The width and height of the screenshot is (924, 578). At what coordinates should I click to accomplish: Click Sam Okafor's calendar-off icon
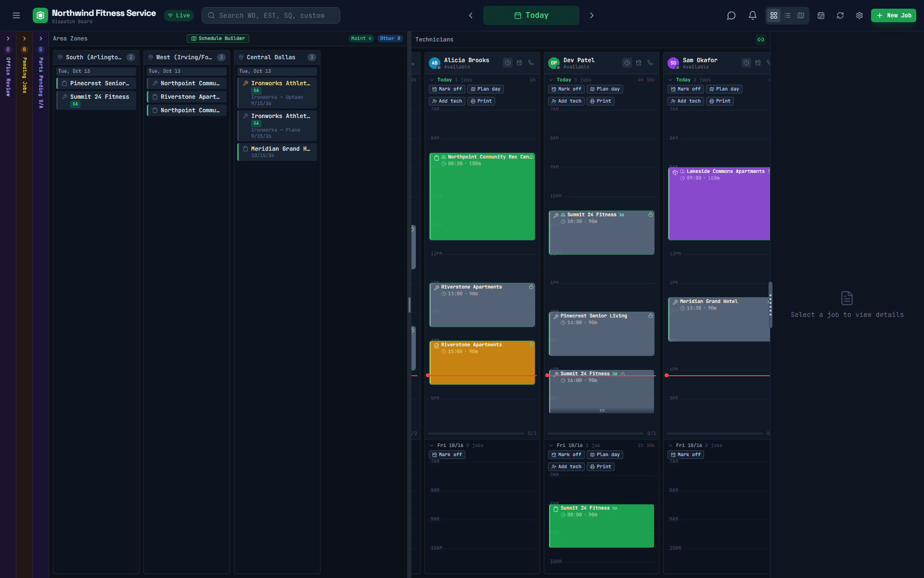point(758,63)
